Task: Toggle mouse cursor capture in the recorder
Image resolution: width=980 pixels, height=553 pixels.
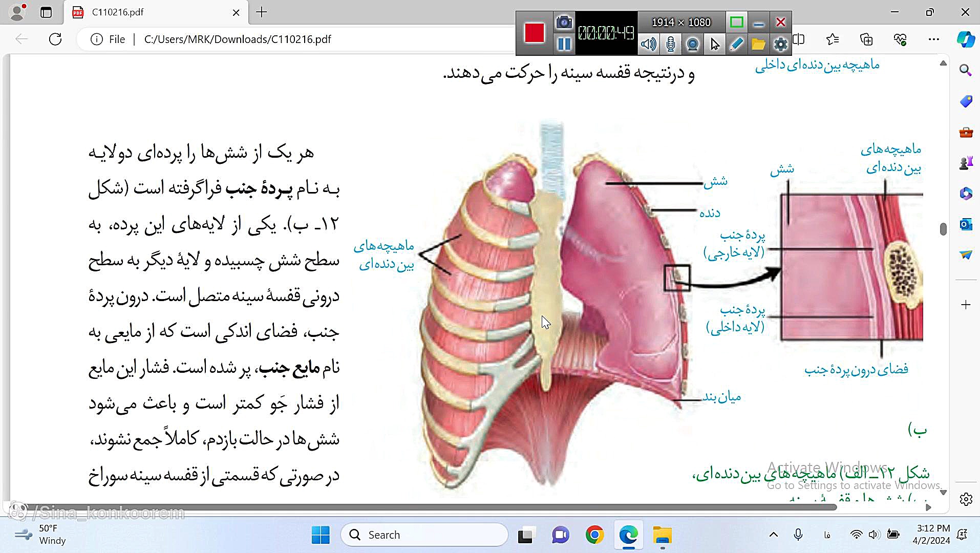Action: coord(714,44)
